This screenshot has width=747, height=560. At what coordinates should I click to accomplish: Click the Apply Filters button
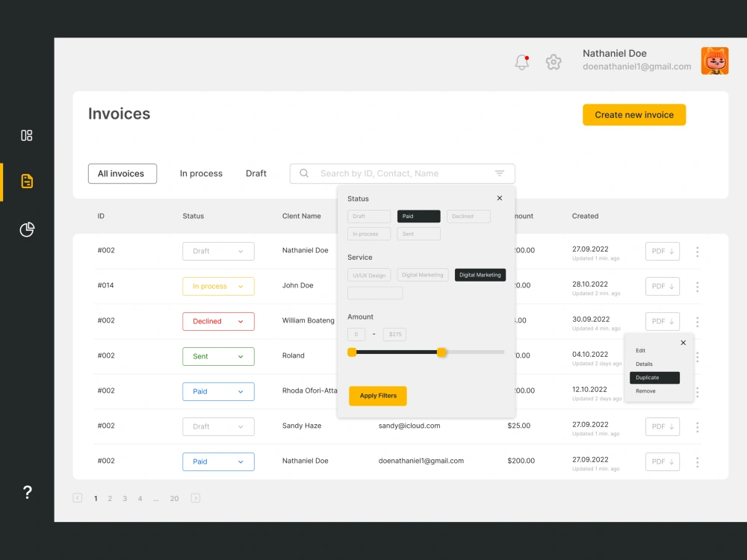pyautogui.click(x=378, y=396)
